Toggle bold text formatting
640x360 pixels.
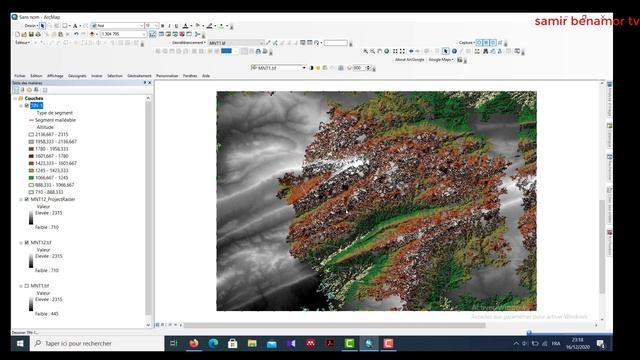tap(162, 26)
